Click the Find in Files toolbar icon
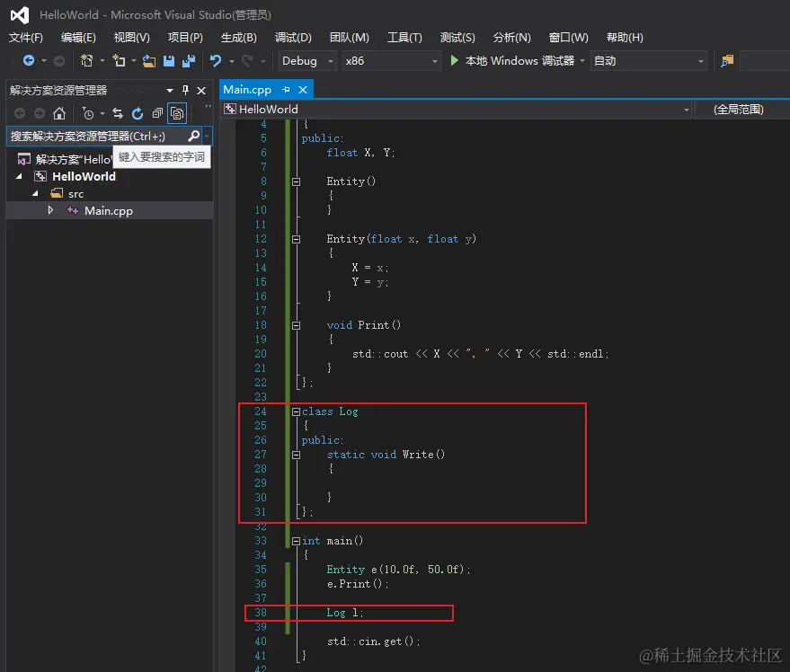 (727, 61)
